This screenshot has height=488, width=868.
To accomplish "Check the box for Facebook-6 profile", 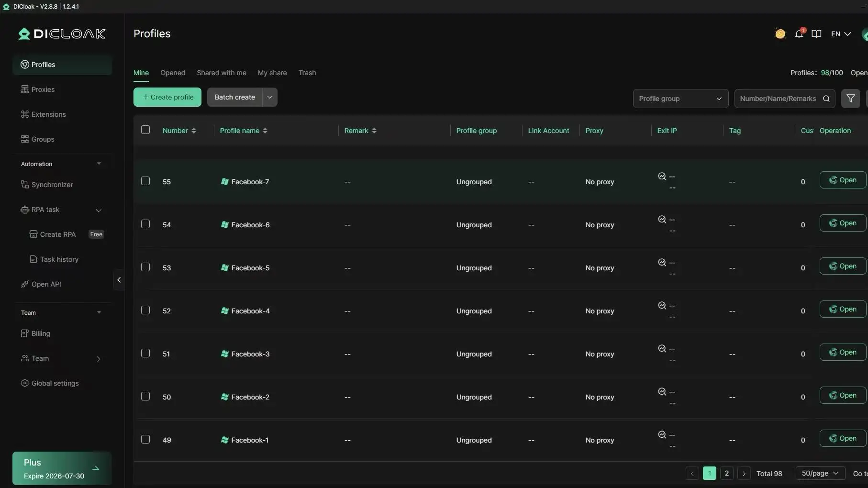I will pos(145,224).
